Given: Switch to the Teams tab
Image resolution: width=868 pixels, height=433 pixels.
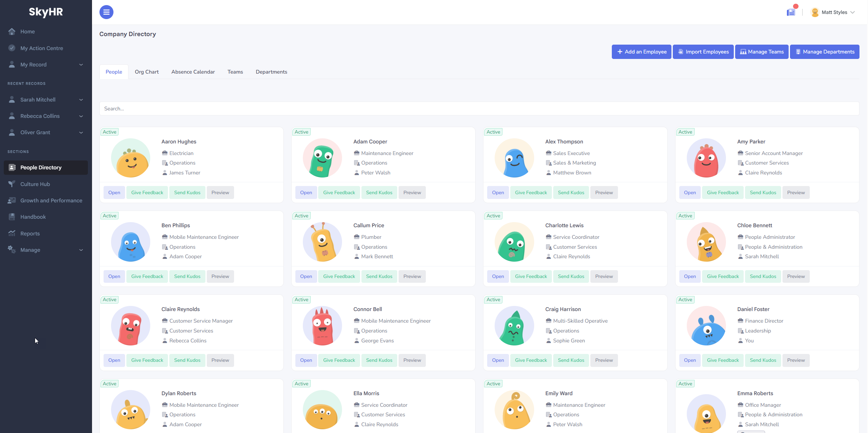Looking at the screenshot, I should pyautogui.click(x=235, y=72).
